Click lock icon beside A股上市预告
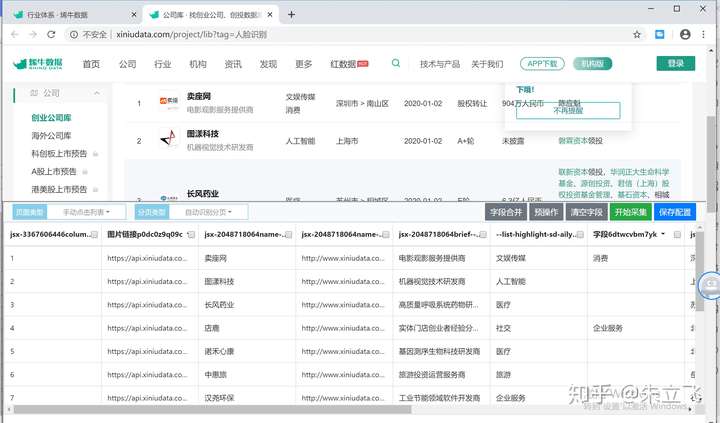The image size is (720, 423). coord(85,172)
